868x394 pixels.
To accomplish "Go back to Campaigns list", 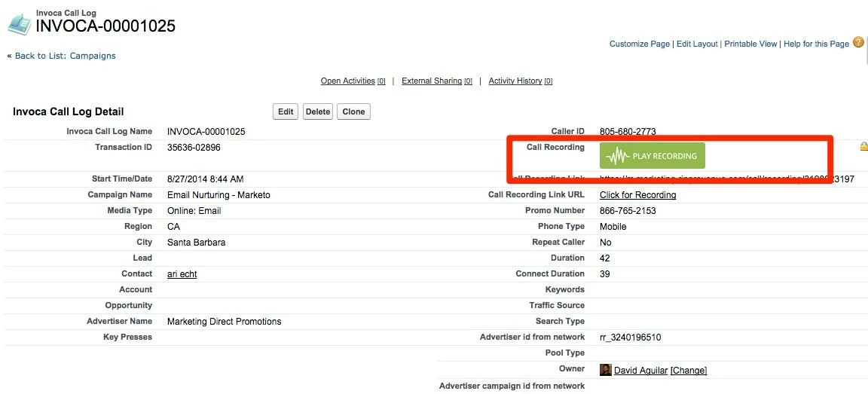I will click(x=65, y=56).
